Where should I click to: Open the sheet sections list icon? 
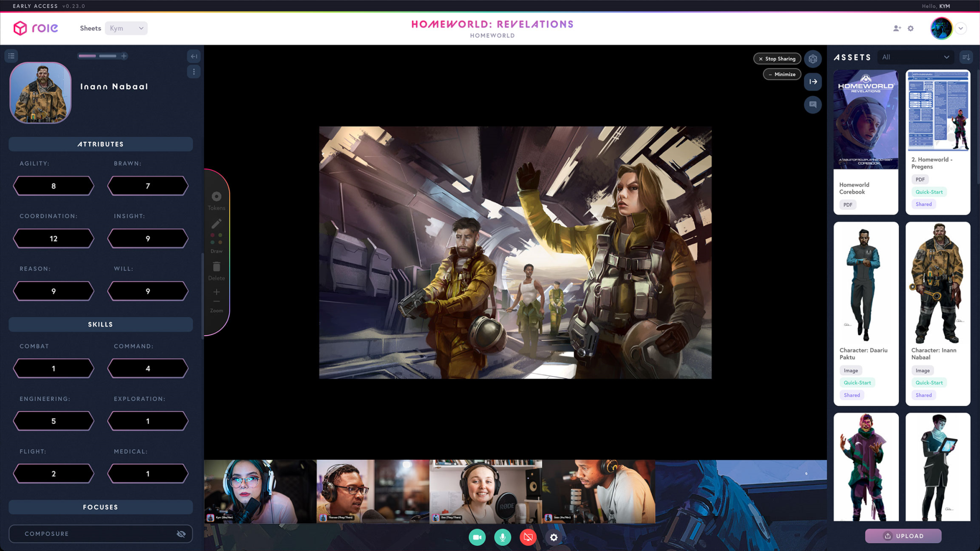point(11,56)
